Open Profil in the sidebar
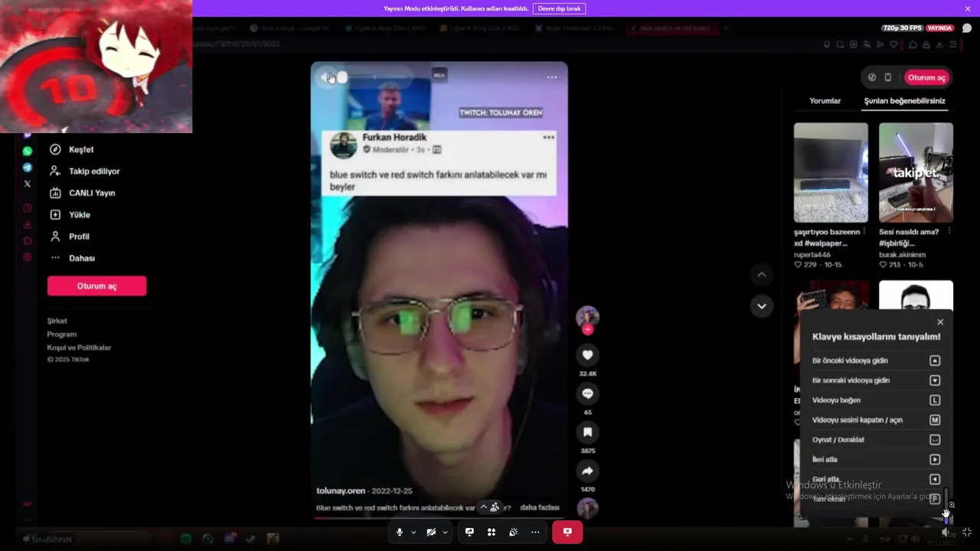Screen dimensions: 980x551 pyautogui.click(x=70, y=236)
